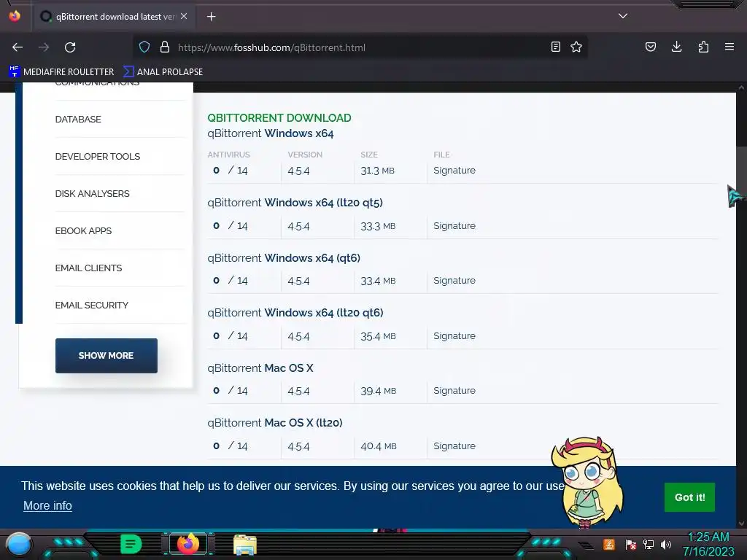Open the Action Center flag tray icon

click(631, 544)
